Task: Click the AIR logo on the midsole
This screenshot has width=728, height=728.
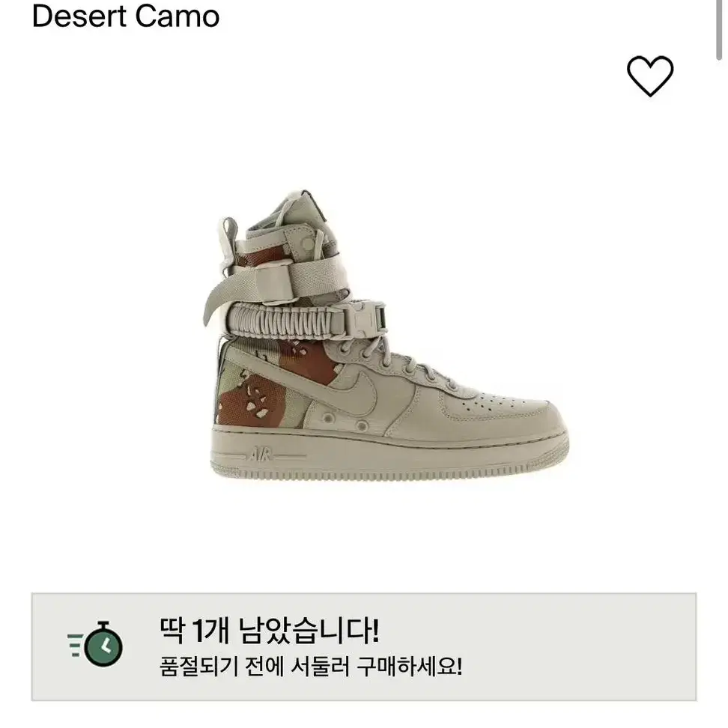Action: pos(261,454)
